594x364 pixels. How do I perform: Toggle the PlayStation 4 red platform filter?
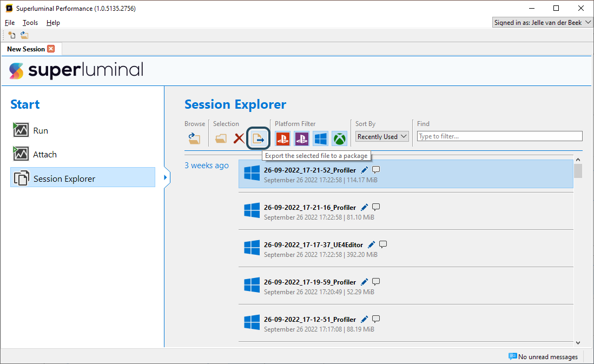[283, 138]
